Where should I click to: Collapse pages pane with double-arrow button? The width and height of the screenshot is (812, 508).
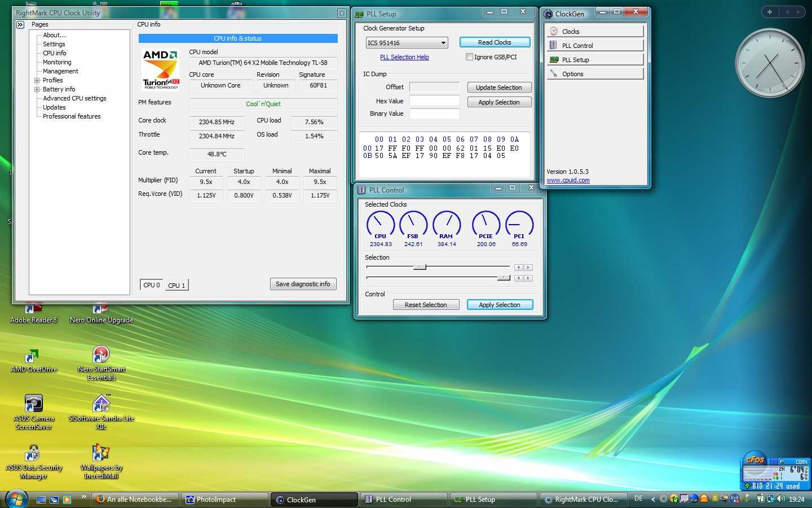(20, 24)
